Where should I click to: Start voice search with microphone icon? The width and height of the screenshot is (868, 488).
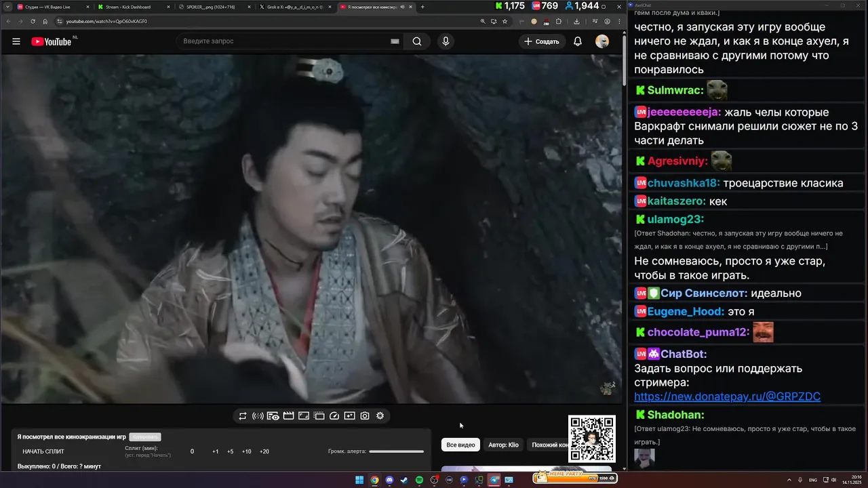(446, 41)
